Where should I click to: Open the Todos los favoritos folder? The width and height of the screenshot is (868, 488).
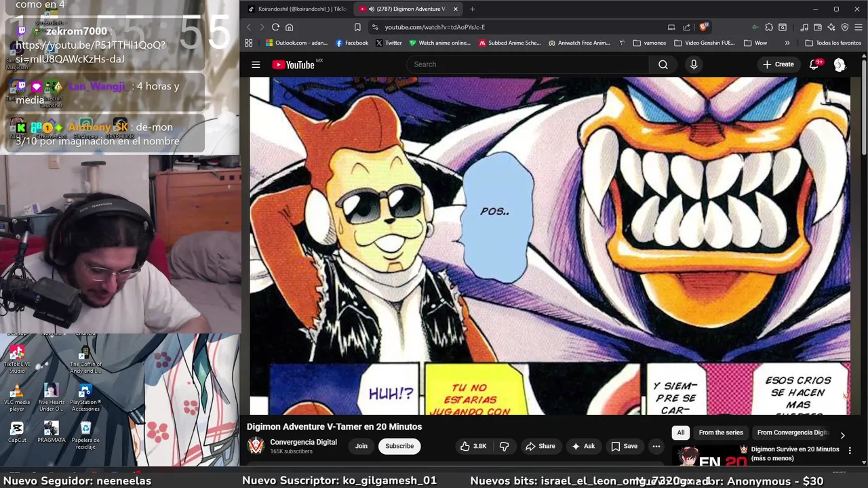833,43
